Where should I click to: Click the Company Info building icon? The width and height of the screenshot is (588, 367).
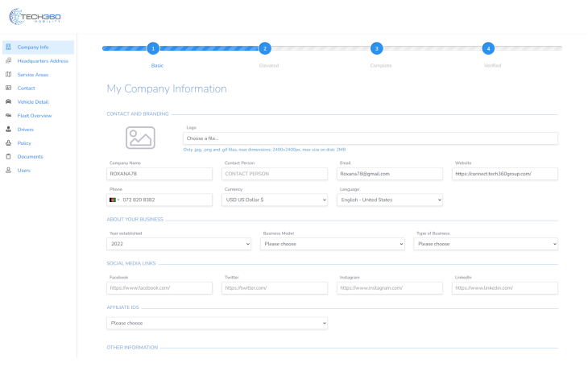click(8, 47)
